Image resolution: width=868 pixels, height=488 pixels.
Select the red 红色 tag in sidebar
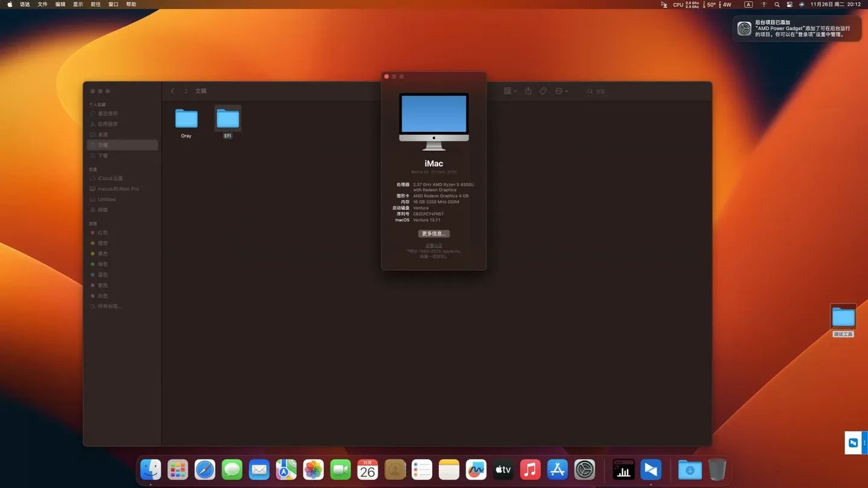click(x=102, y=233)
